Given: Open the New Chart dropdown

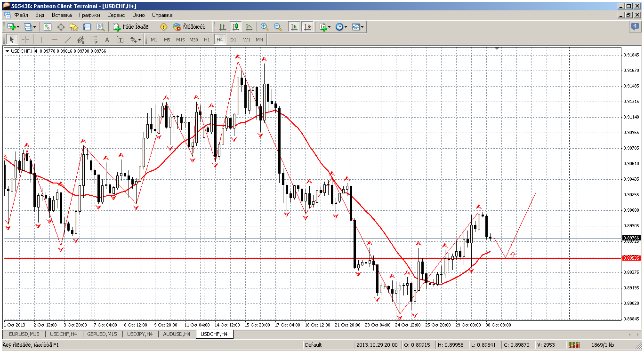Looking at the screenshot, I should [x=12, y=27].
